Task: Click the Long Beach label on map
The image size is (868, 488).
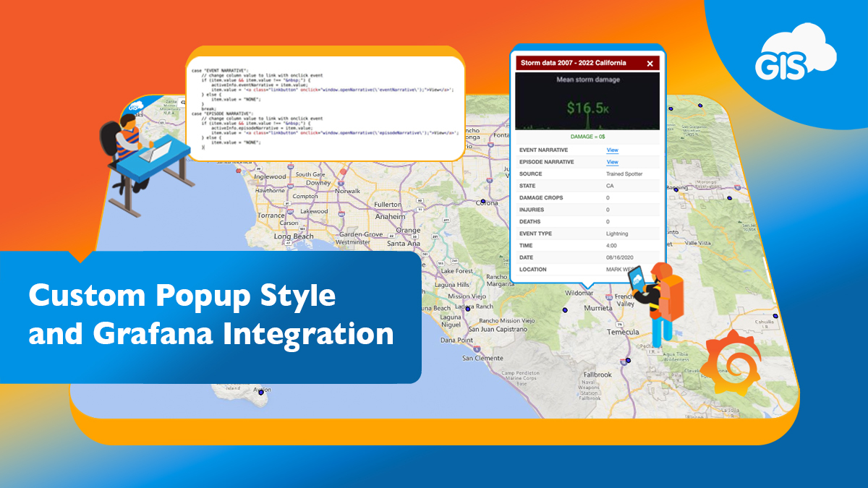Action: point(294,236)
